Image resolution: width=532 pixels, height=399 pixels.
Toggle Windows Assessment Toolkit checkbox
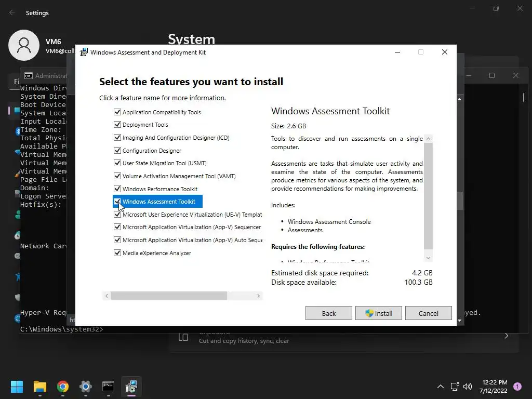point(117,202)
